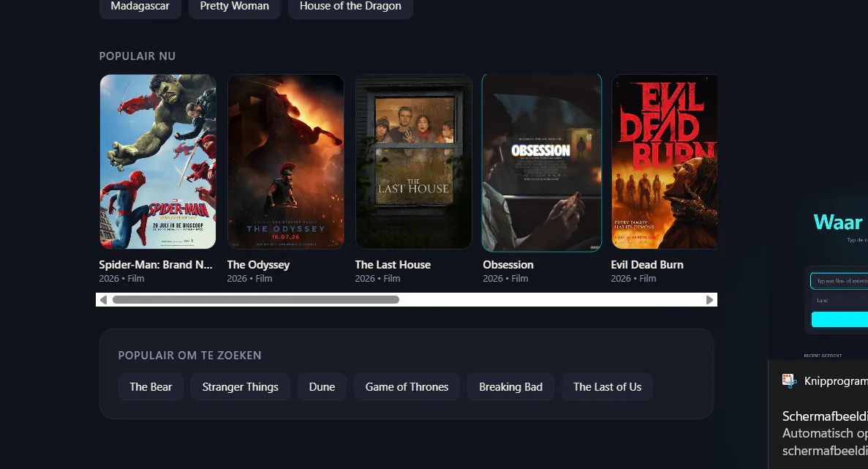Screen dimensions: 868x469
Task: Search for The Bear chip
Action: pos(151,386)
